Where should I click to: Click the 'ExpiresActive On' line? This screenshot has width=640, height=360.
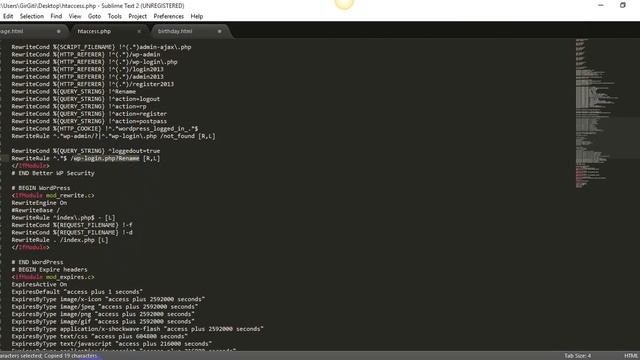coord(39,284)
